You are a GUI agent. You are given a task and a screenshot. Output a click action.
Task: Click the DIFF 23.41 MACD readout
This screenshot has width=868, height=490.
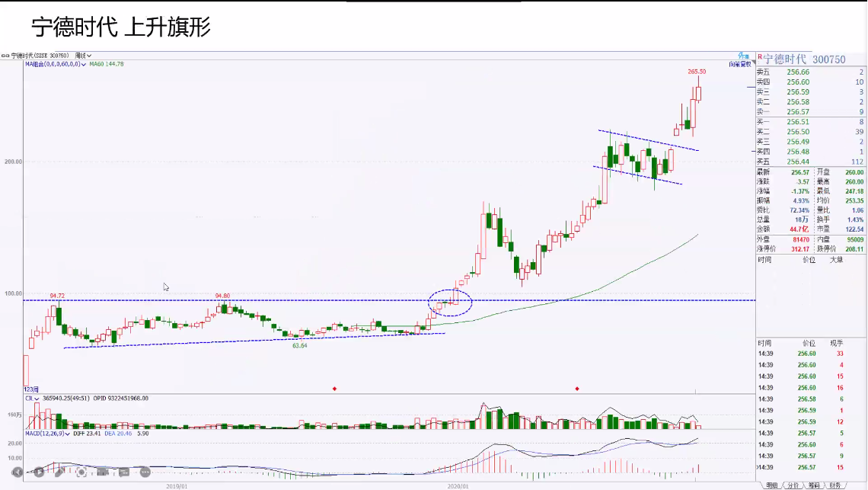[x=87, y=434]
